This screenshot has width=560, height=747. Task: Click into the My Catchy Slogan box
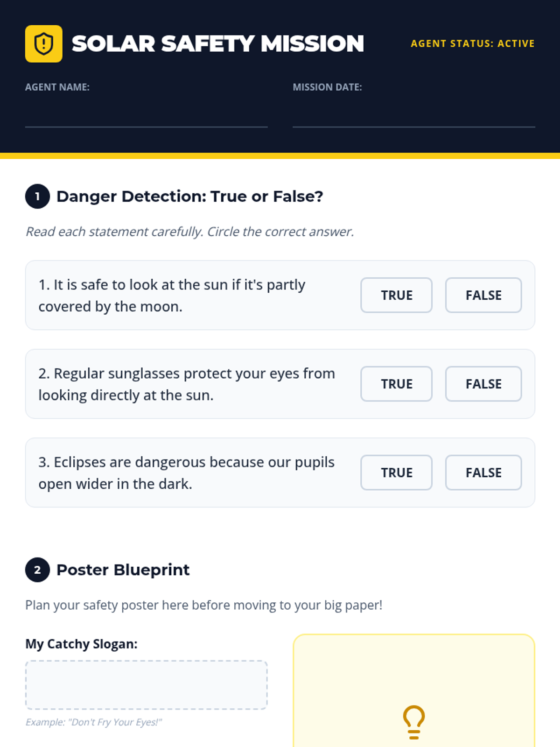pos(146,685)
